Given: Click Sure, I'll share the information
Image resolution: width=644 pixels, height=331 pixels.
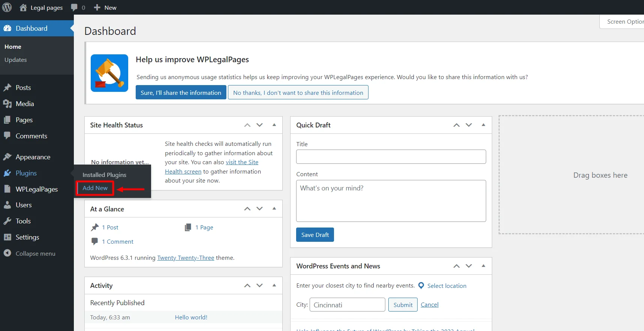Looking at the screenshot, I should tap(181, 93).
